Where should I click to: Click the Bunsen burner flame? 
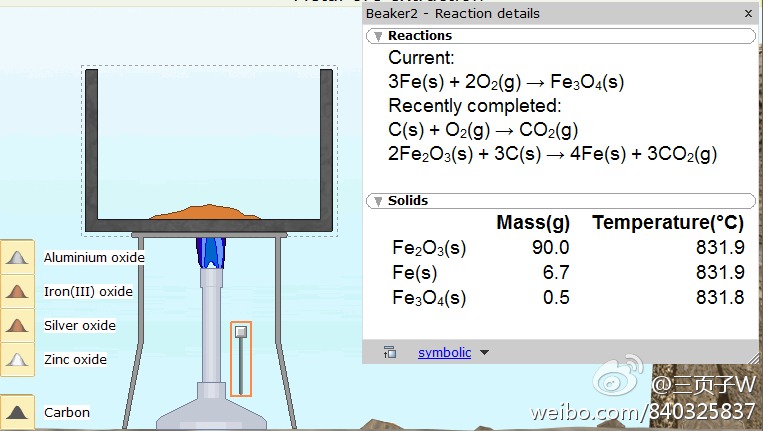click(211, 253)
